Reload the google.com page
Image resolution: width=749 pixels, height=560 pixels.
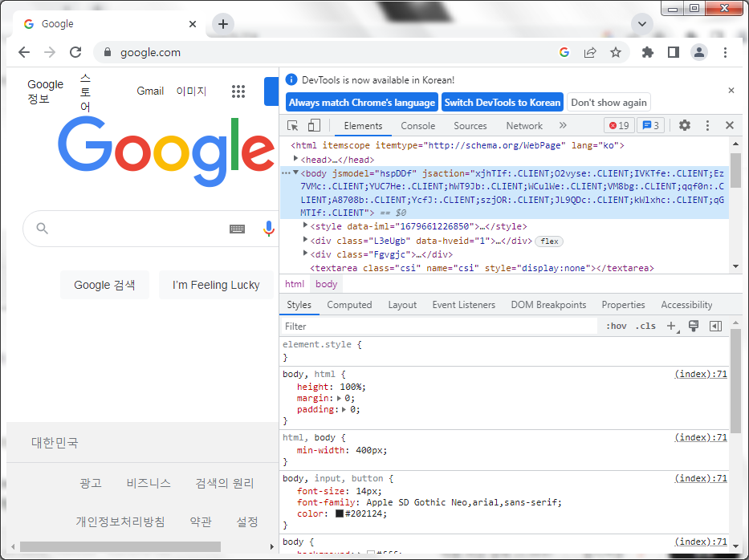point(75,52)
